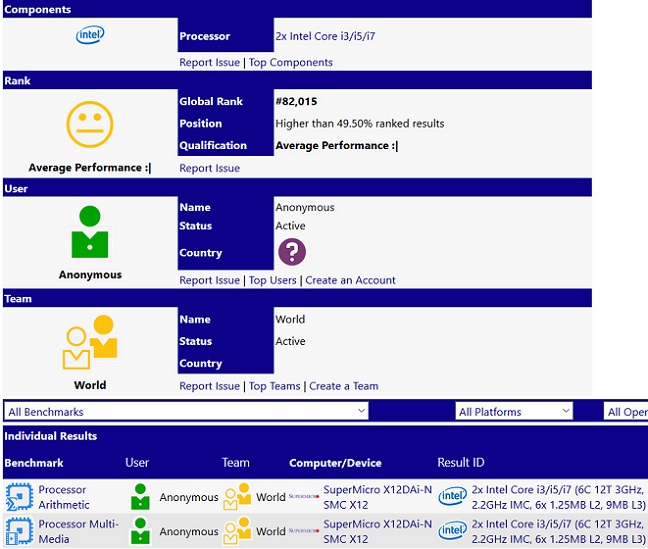The image size is (648, 549).
Task: Click the Benchmark column header
Action: pos(34,463)
